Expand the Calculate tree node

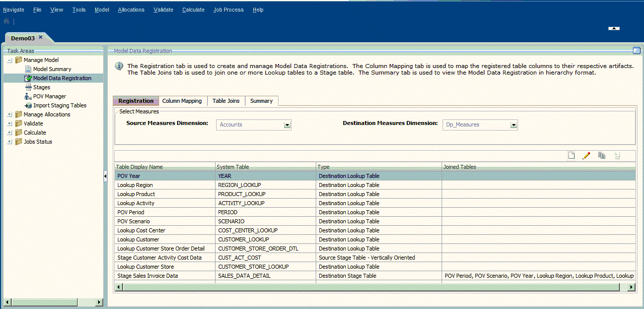pos(10,133)
